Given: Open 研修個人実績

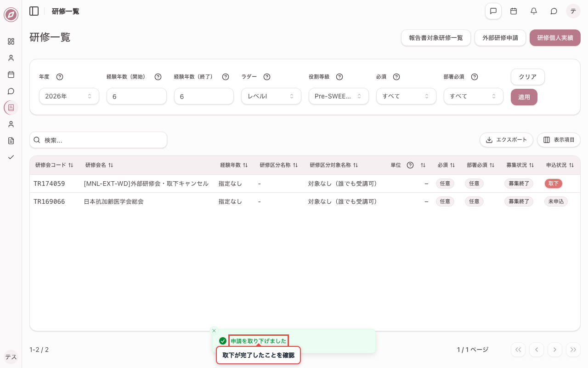Looking at the screenshot, I should click(555, 38).
